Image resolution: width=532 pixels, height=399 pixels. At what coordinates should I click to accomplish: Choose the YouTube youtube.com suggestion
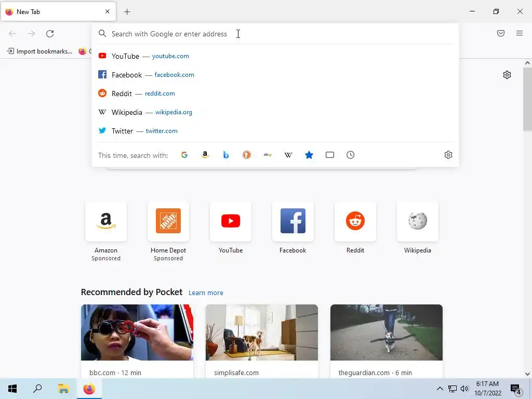click(275, 56)
